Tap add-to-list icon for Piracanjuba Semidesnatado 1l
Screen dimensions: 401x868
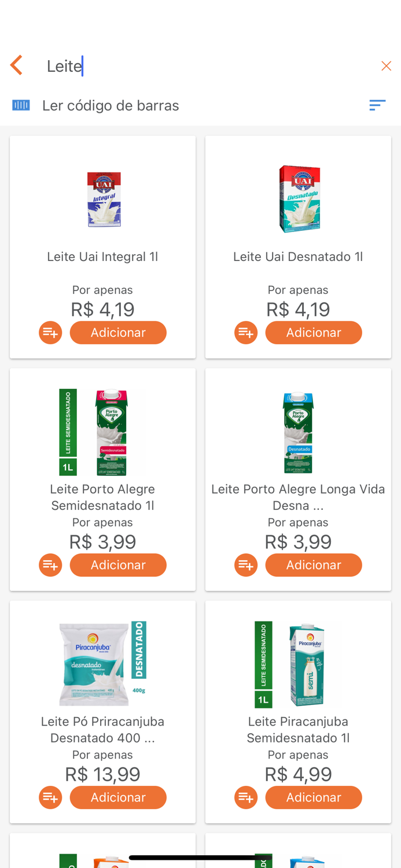click(x=245, y=797)
